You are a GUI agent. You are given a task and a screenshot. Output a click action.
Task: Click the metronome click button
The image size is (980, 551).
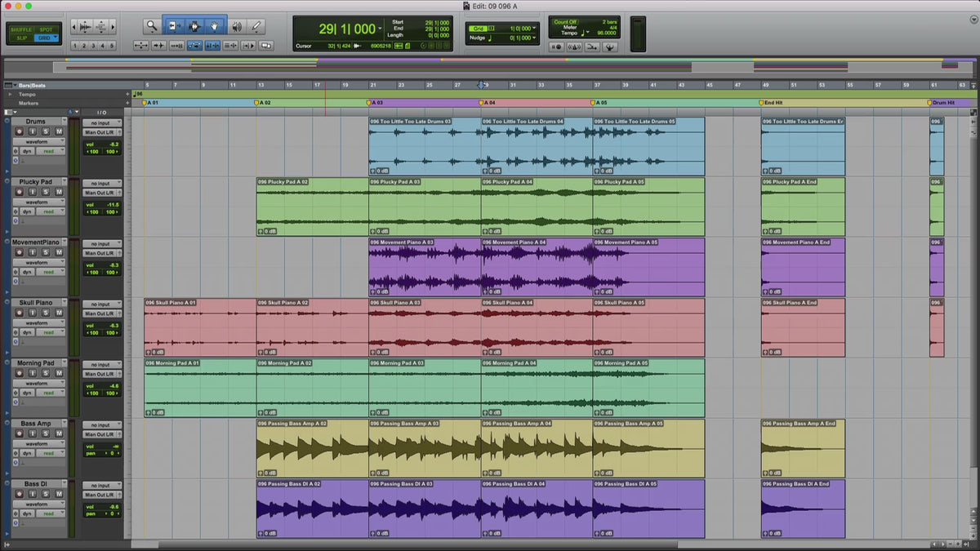pos(573,47)
